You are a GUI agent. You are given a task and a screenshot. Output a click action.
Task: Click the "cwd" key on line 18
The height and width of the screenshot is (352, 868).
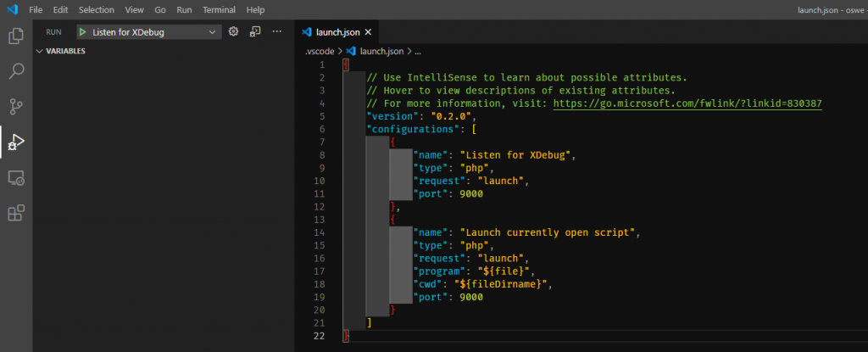[428, 284]
